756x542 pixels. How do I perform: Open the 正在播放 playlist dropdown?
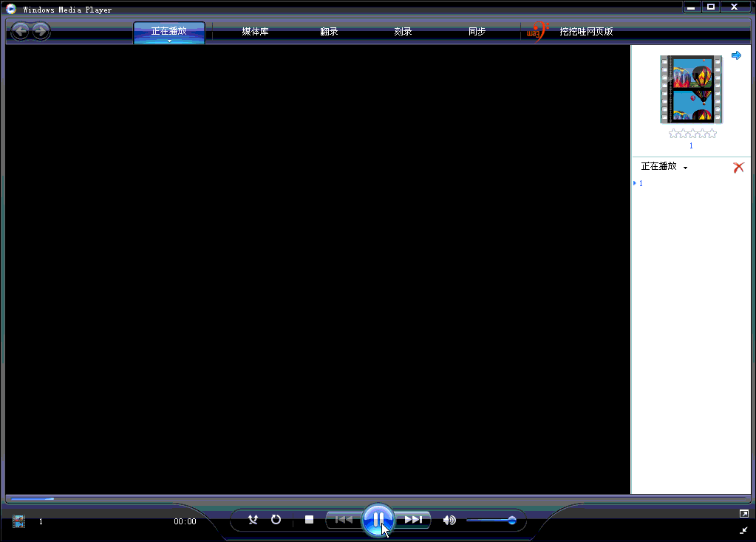point(664,167)
